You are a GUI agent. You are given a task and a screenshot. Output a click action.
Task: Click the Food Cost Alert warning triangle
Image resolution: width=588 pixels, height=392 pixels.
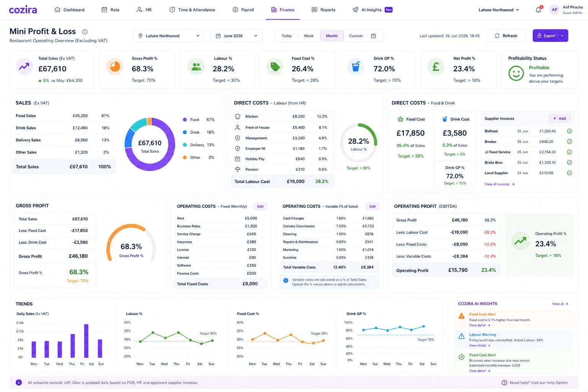462,316
